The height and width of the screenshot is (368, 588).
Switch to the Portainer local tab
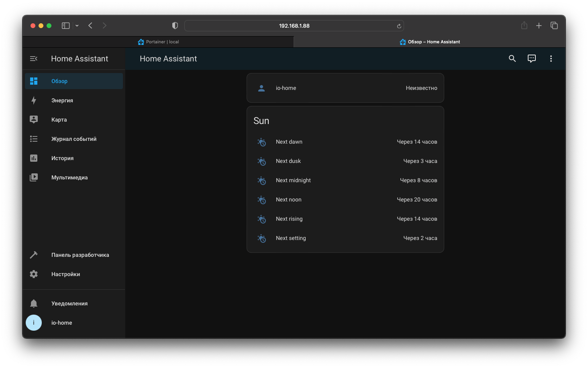tap(158, 42)
